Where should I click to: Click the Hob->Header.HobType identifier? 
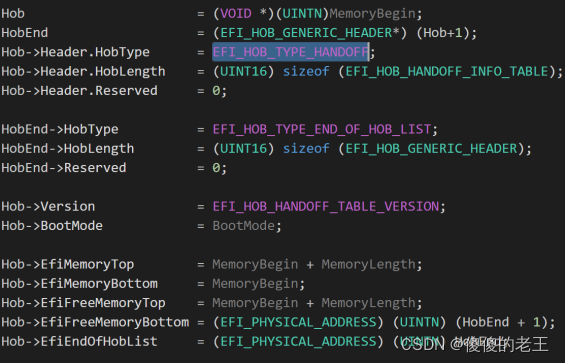coord(75,52)
